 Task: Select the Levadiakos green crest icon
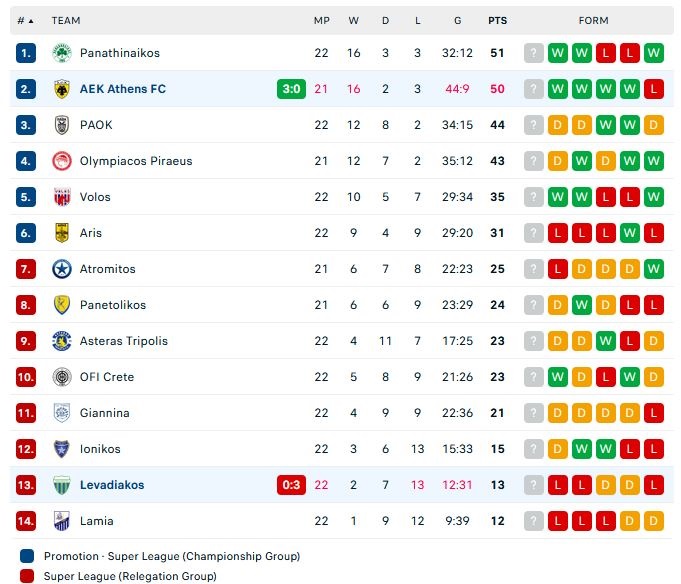point(62,485)
